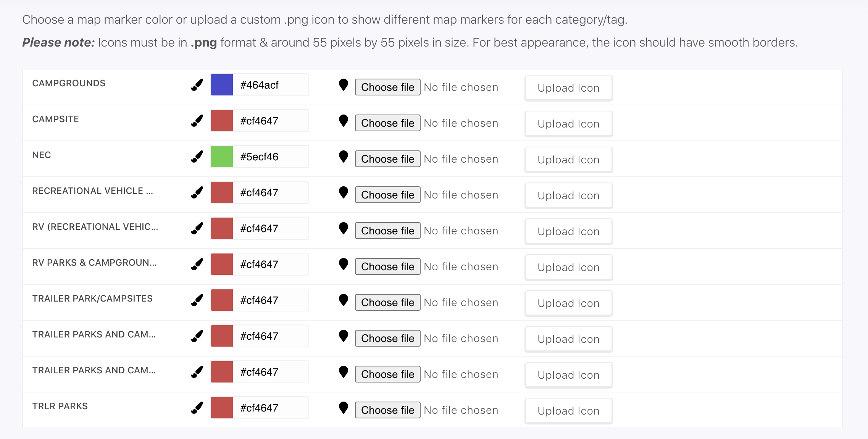This screenshot has height=439, width=868.
Task: Click the paintbrush icon in TRLR PARKS row
Action: tap(197, 408)
